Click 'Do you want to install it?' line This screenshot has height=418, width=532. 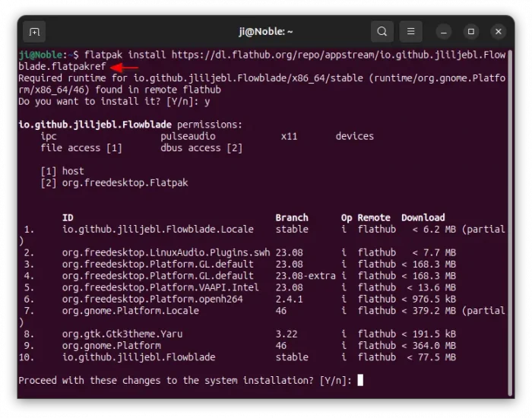pos(114,101)
